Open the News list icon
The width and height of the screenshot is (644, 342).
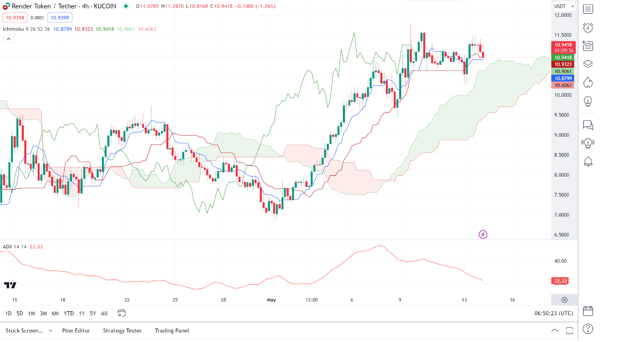click(x=588, y=46)
